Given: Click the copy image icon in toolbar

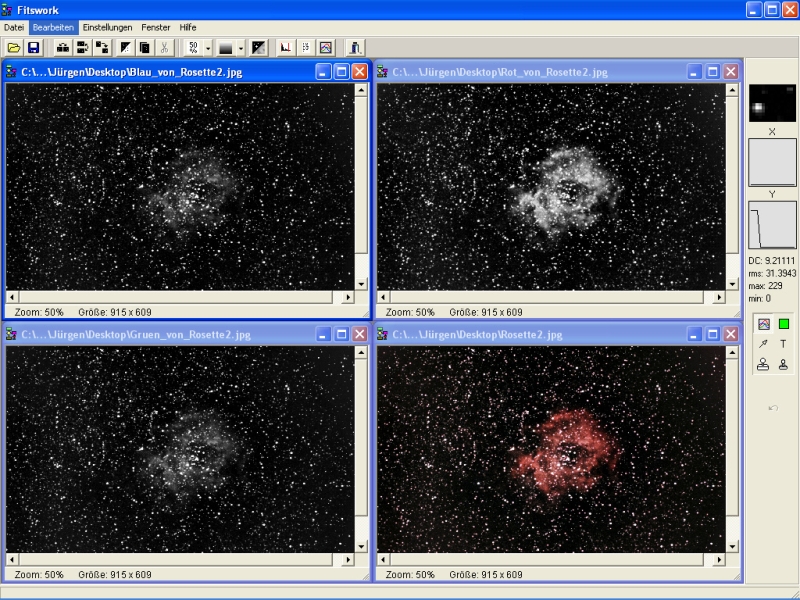Looking at the screenshot, I should click(145, 47).
